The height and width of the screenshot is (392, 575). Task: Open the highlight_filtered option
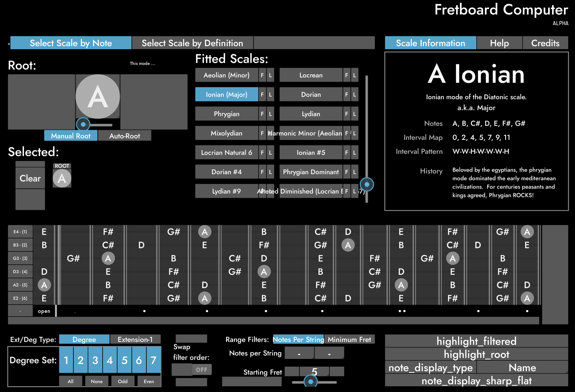point(476,341)
